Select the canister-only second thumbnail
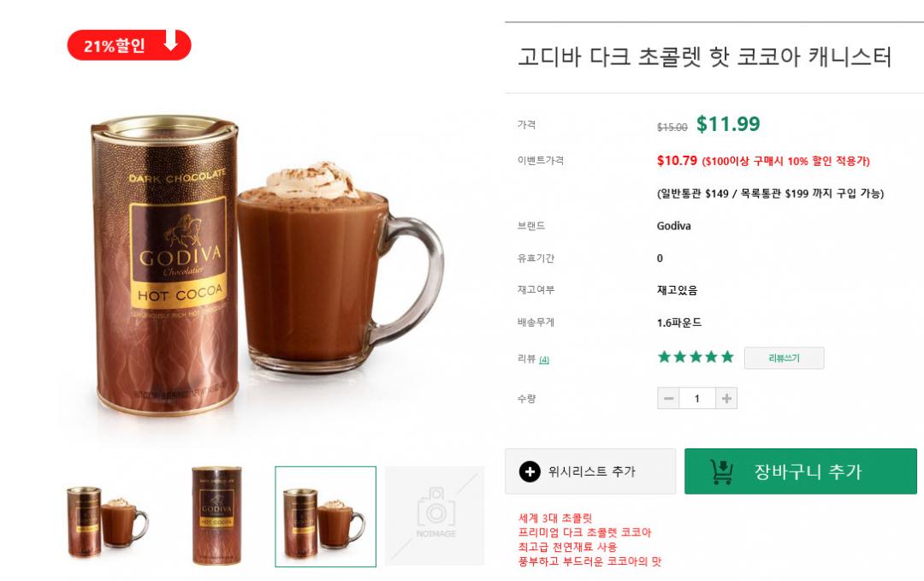Screen dimensions: 924x581 pyautogui.click(x=216, y=516)
